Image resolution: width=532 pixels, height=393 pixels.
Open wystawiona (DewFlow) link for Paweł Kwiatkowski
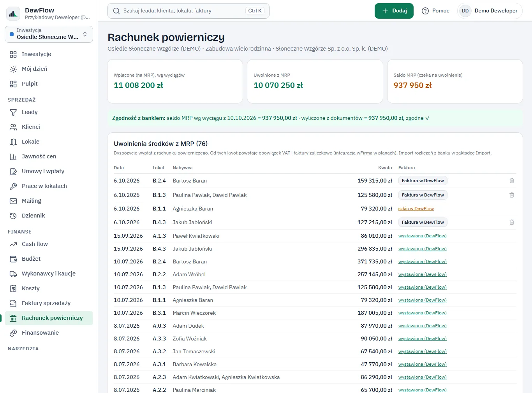tap(423, 236)
